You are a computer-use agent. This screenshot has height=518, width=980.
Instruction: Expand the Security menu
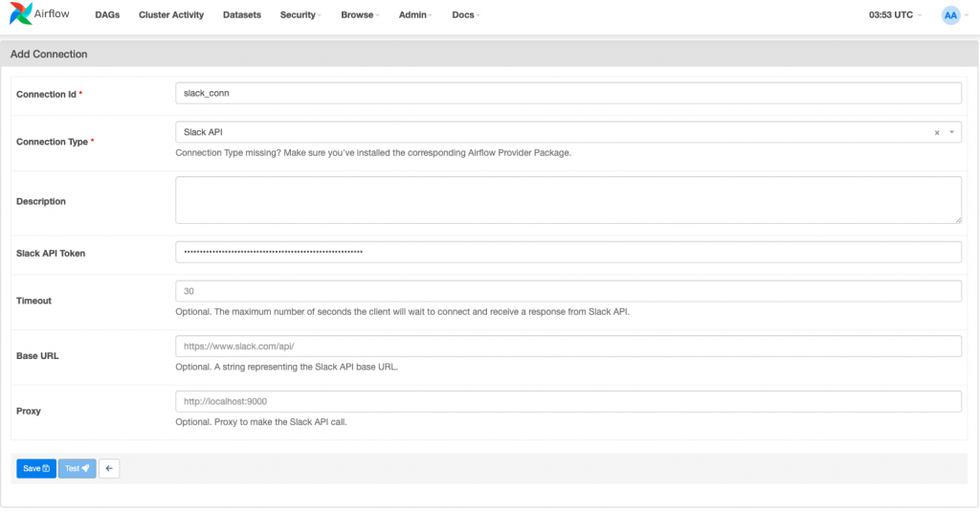[x=301, y=15]
